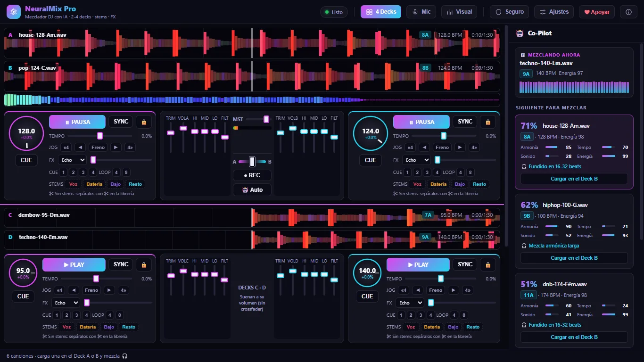The image size is (644, 362).
Task: Open Ajustes settings button
Action: pyautogui.click(x=554, y=12)
